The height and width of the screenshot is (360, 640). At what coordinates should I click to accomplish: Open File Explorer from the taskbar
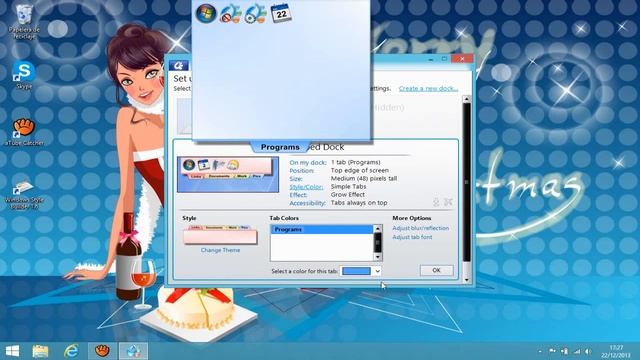pos(40,351)
